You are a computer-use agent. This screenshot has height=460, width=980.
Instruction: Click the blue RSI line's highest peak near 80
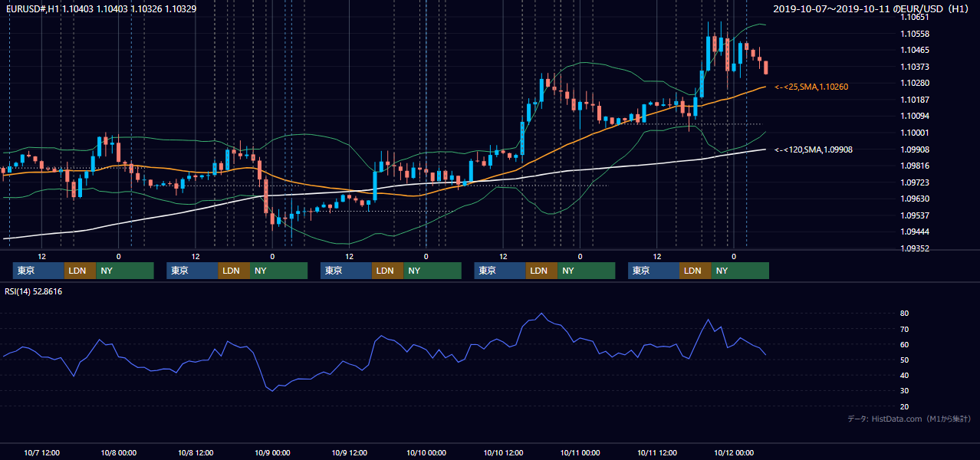coord(542,314)
